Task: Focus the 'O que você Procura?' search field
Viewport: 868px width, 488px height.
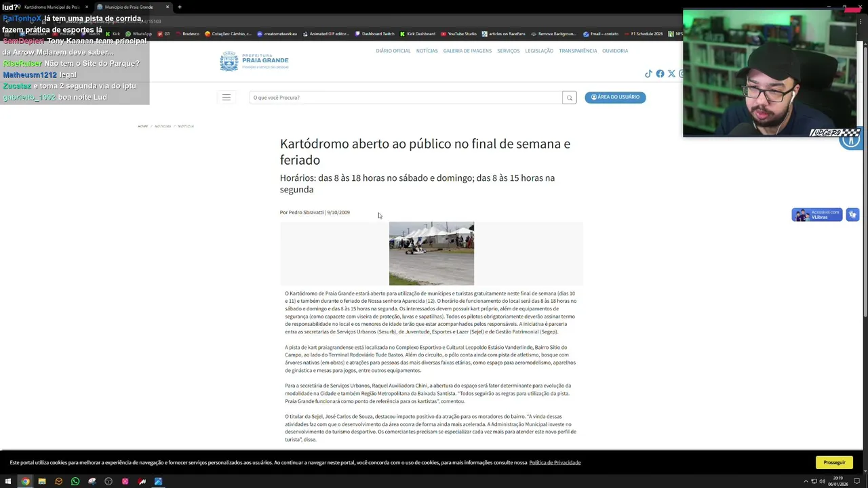Action: point(406,98)
